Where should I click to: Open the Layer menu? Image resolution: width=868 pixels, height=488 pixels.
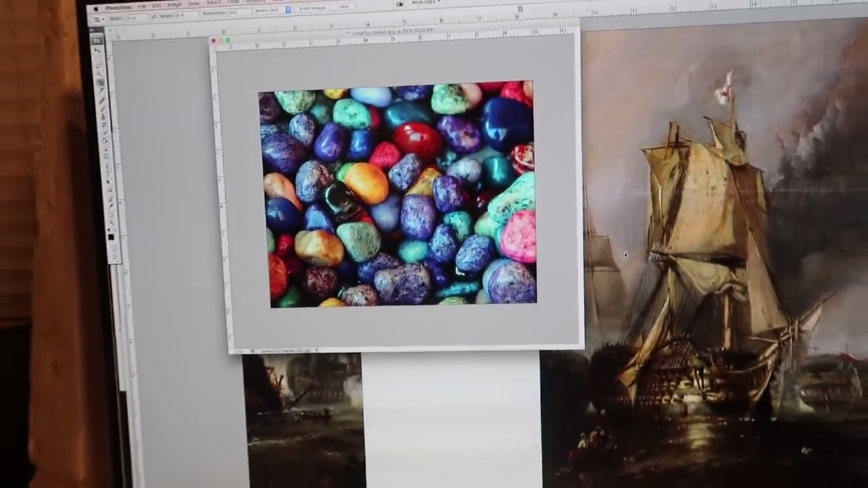point(193,4)
